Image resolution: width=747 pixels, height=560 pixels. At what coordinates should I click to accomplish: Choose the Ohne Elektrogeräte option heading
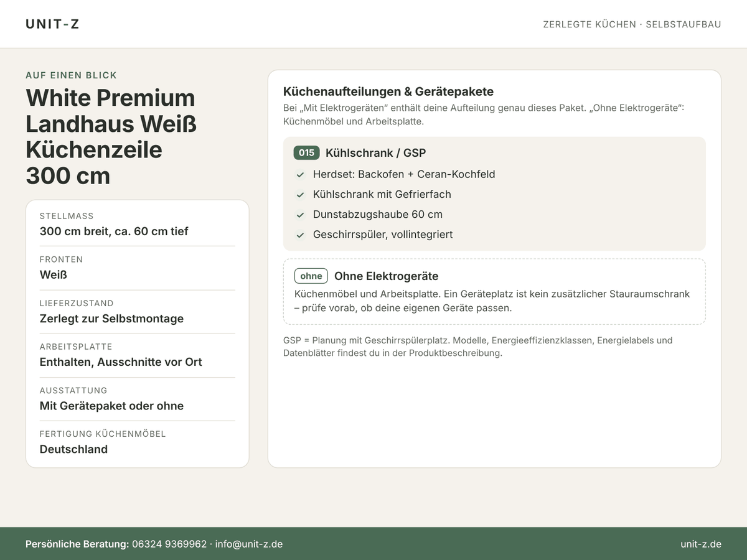click(386, 276)
